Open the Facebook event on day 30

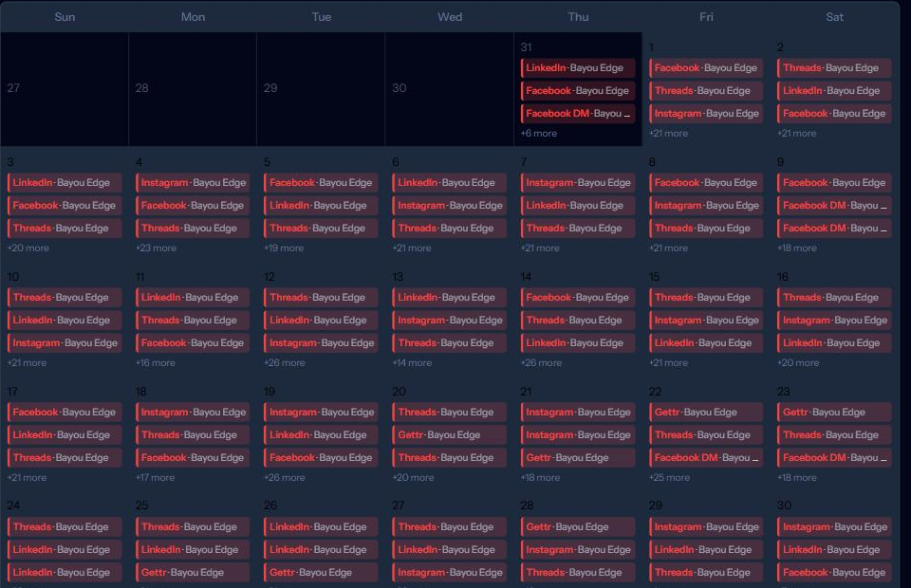pyautogui.click(x=834, y=572)
